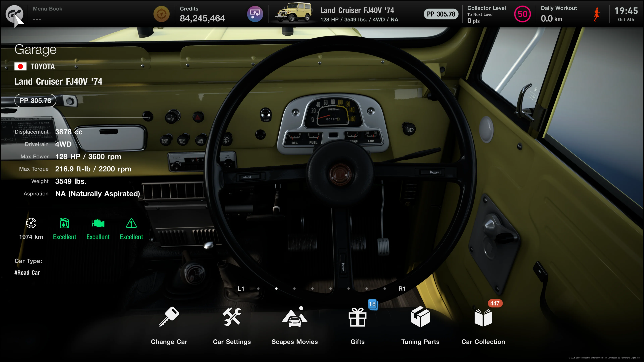Select the fifth view page dot

click(x=331, y=289)
